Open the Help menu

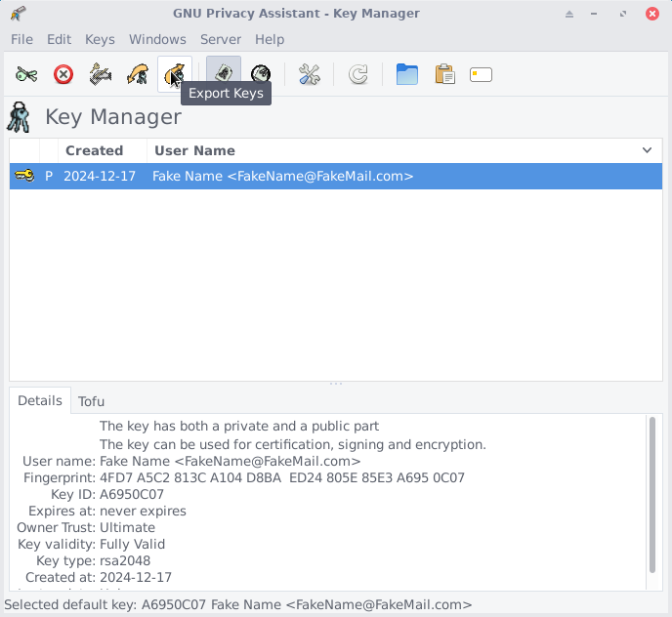point(270,39)
